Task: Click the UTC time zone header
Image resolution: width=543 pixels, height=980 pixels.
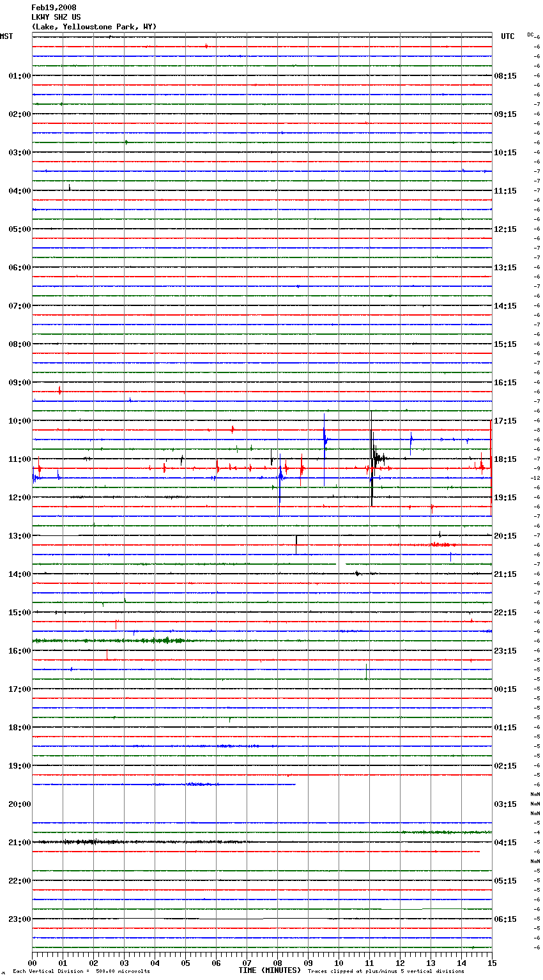Action: (507, 36)
